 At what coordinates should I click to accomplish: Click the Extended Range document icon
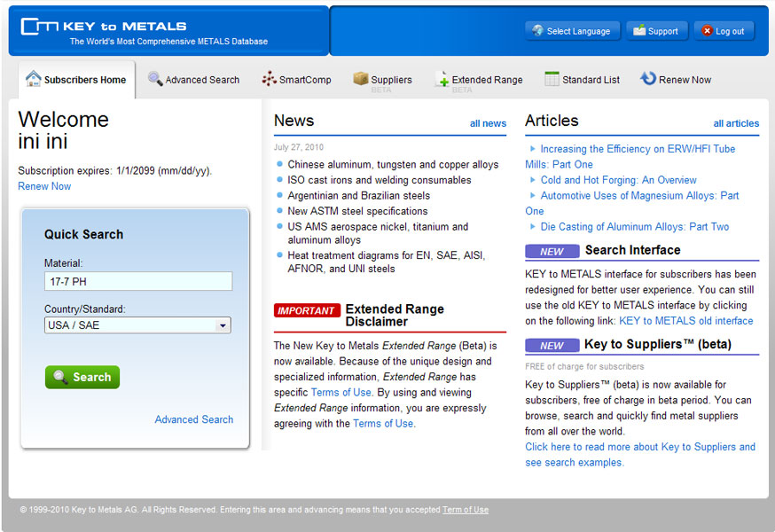point(442,80)
